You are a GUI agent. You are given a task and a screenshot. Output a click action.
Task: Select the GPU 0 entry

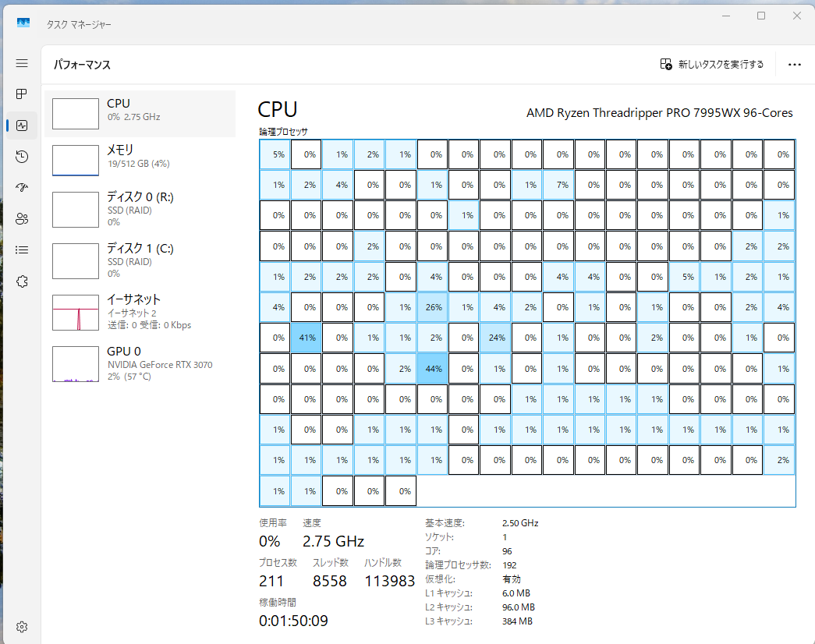(140, 364)
